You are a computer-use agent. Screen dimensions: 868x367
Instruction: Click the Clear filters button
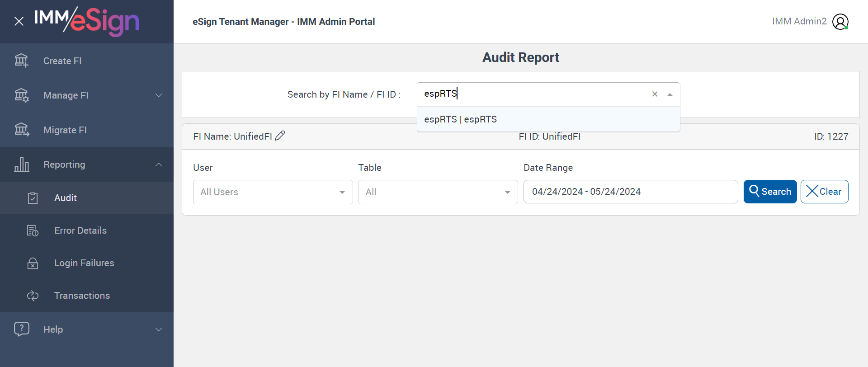(824, 192)
